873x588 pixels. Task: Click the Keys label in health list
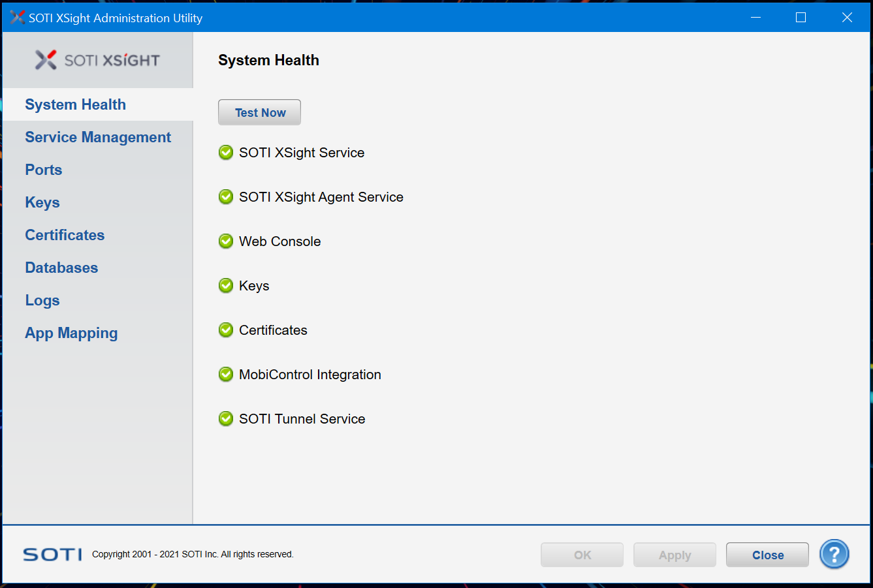tap(254, 286)
